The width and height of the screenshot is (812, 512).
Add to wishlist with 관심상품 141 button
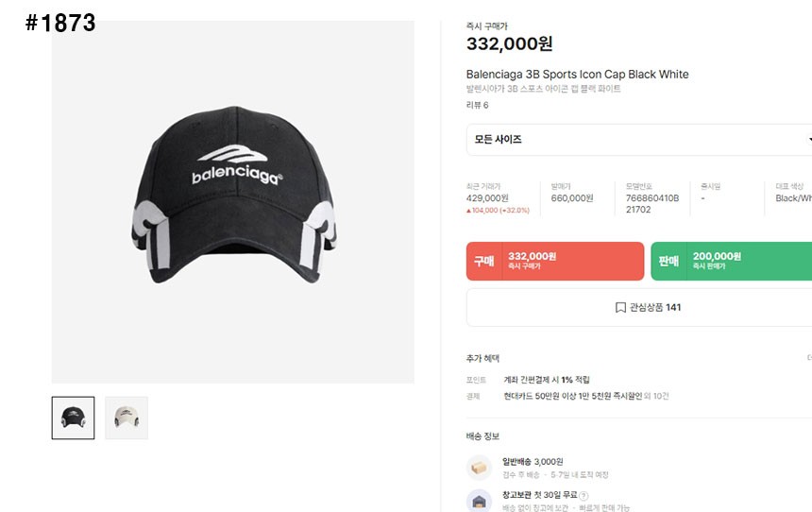click(639, 307)
